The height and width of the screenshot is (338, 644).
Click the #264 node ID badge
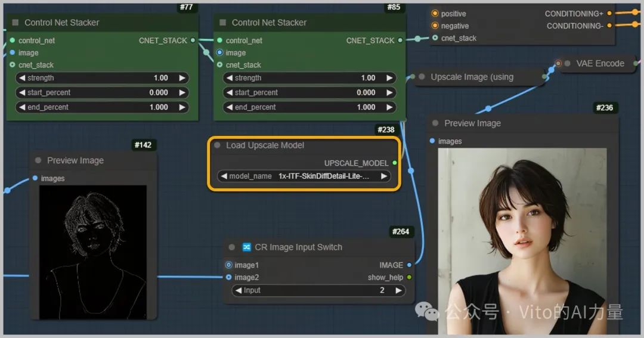coord(401,232)
